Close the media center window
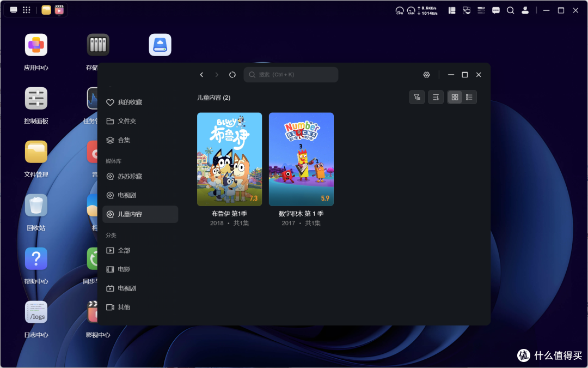 click(479, 75)
